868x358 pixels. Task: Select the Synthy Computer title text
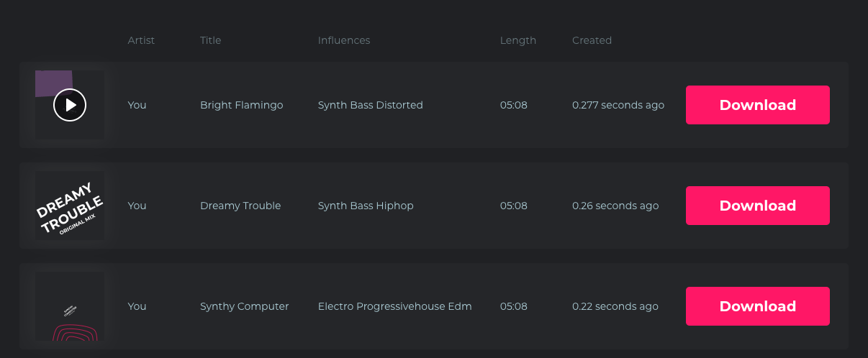click(x=244, y=306)
